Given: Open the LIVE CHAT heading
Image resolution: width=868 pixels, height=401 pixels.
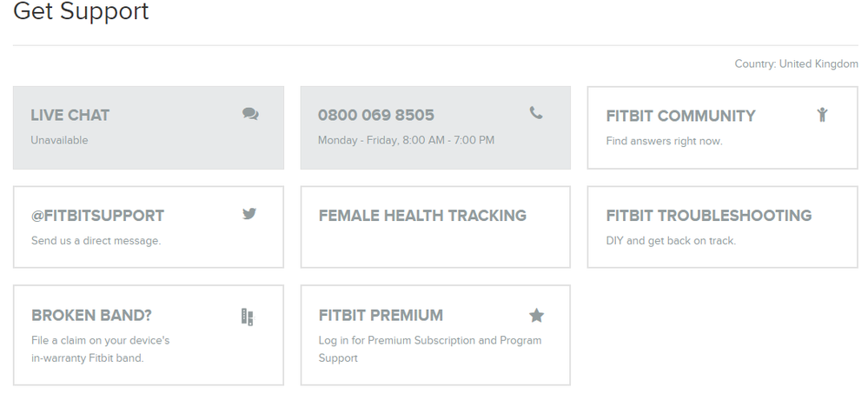Looking at the screenshot, I should coord(70,115).
